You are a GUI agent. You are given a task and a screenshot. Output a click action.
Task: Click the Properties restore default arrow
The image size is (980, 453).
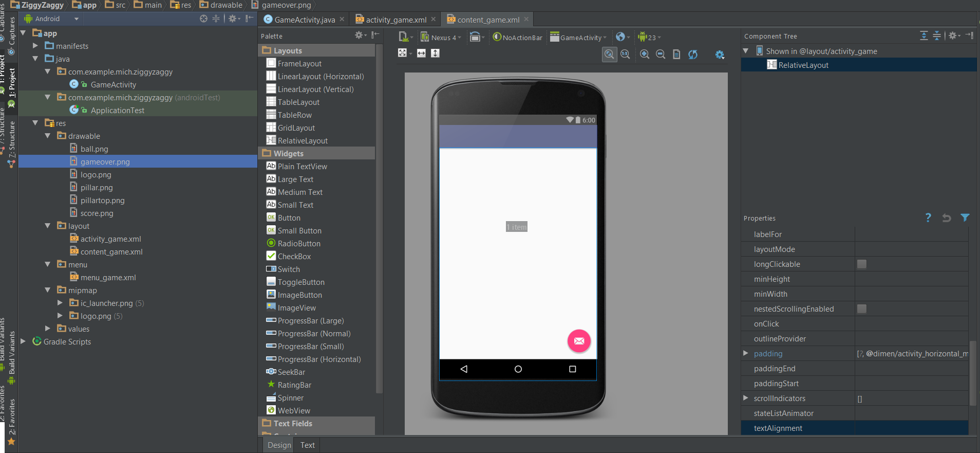coord(946,218)
